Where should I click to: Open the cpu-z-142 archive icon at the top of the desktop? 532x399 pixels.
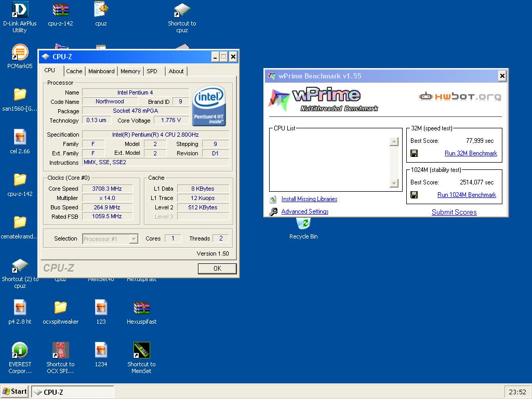(60, 10)
